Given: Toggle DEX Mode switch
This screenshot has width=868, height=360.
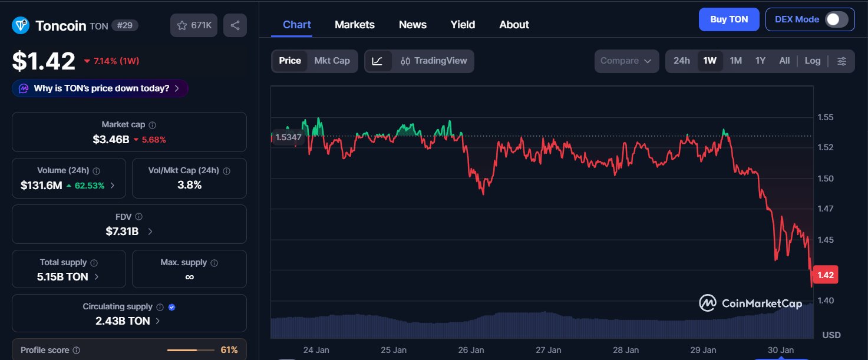Looking at the screenshot, I should (836, 19).
